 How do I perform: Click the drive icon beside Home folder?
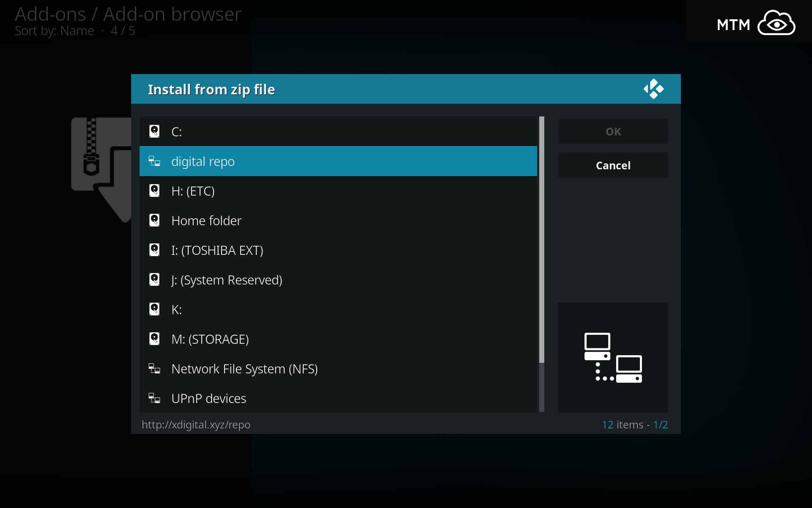154,220
